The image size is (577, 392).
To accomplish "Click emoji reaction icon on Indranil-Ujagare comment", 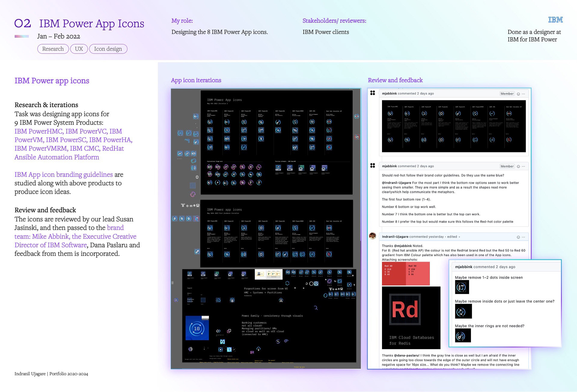I will pos(518,237).
